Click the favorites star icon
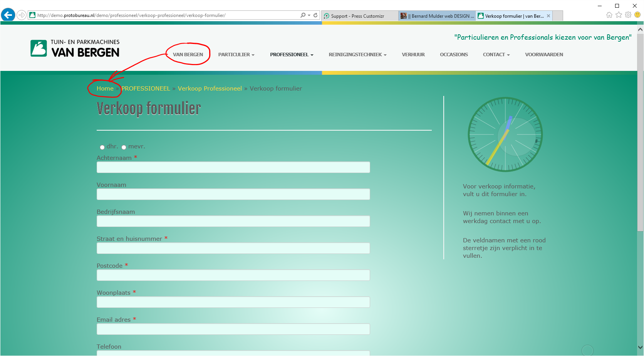The height and width of the screenshot is (356, 644). click(619, 15)
